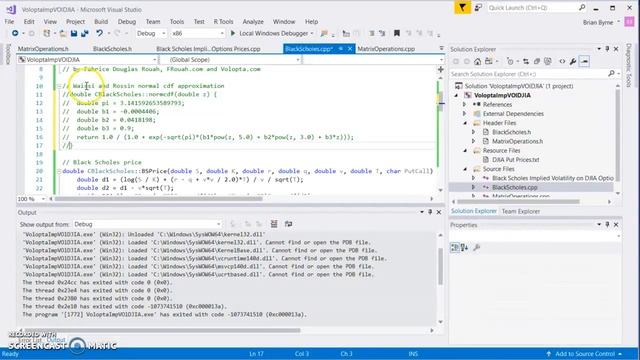
Task: Expand External Dependencies node
Action: (x=464, y=114)
